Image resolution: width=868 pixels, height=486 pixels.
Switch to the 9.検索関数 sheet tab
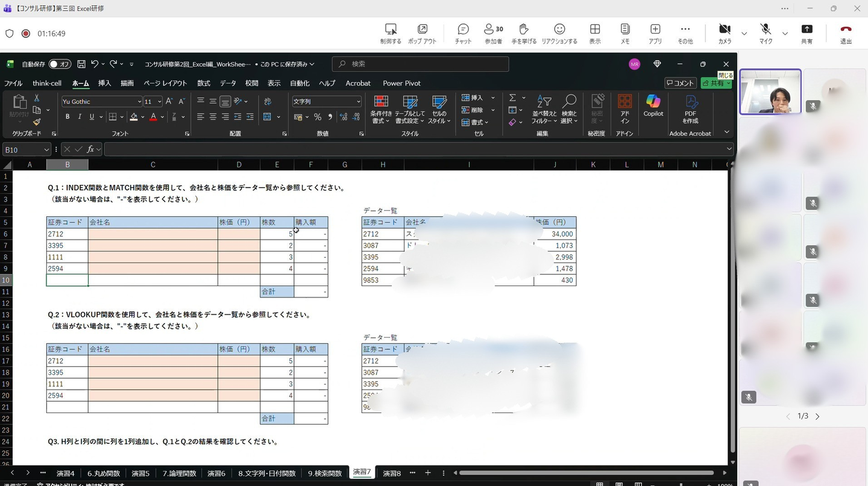click(324, 473)
